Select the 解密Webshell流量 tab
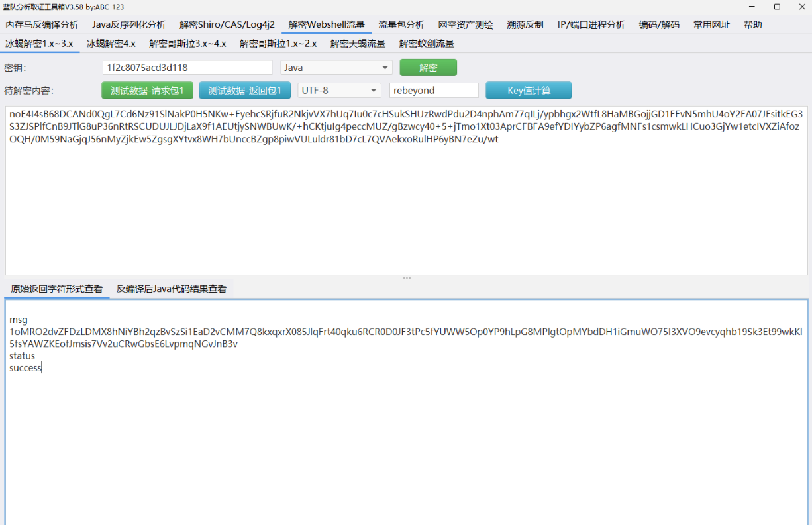812x525 pixels. 326,24
